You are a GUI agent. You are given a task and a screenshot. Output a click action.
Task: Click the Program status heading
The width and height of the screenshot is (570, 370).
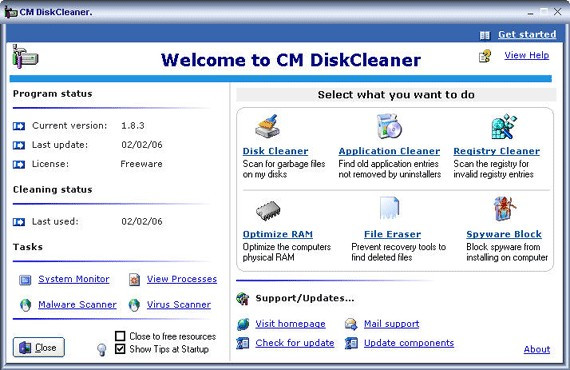(53, 94)
